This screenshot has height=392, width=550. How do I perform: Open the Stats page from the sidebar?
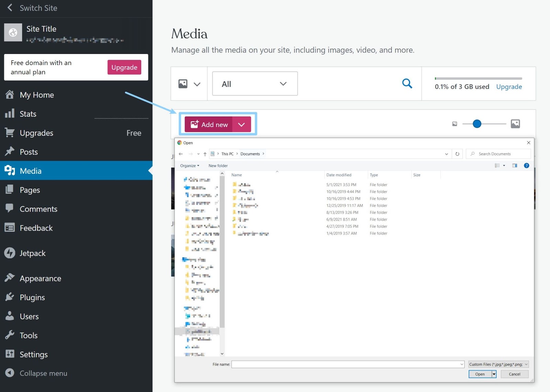(x=27, y=114)
